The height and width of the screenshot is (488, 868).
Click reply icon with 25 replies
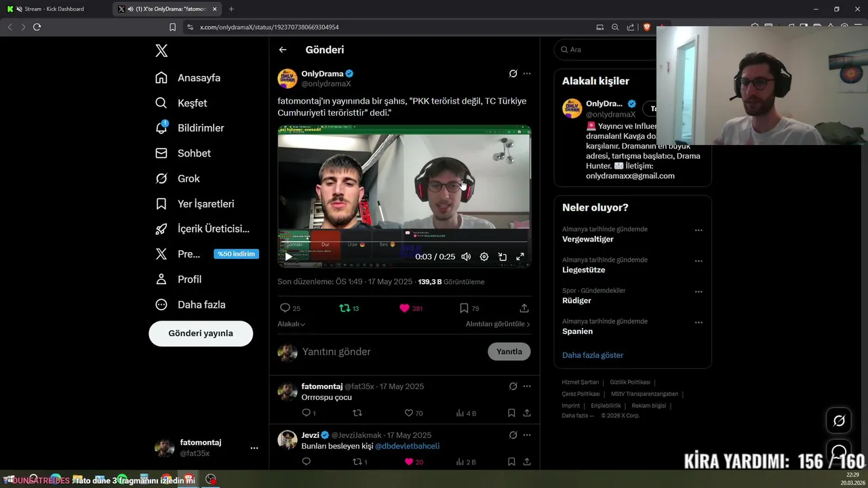[290, 308]
